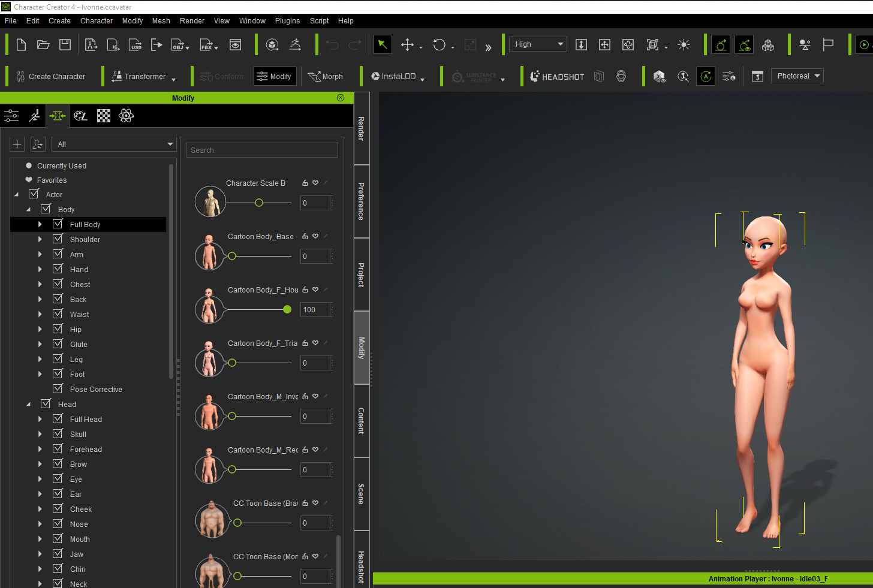This screenshot has height=588, width=873.
Task: Click the Create Character button
Action: (x=51, y=76)
